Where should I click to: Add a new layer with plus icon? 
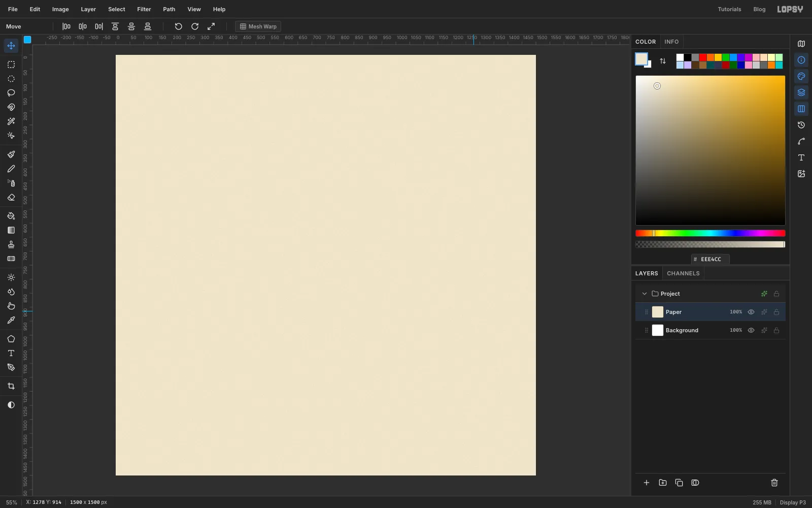click(x=647, y=483)
